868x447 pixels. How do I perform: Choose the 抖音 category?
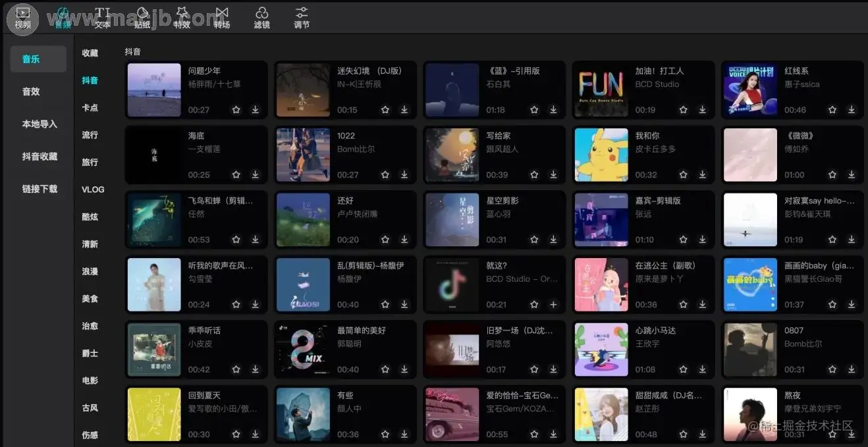90,80
